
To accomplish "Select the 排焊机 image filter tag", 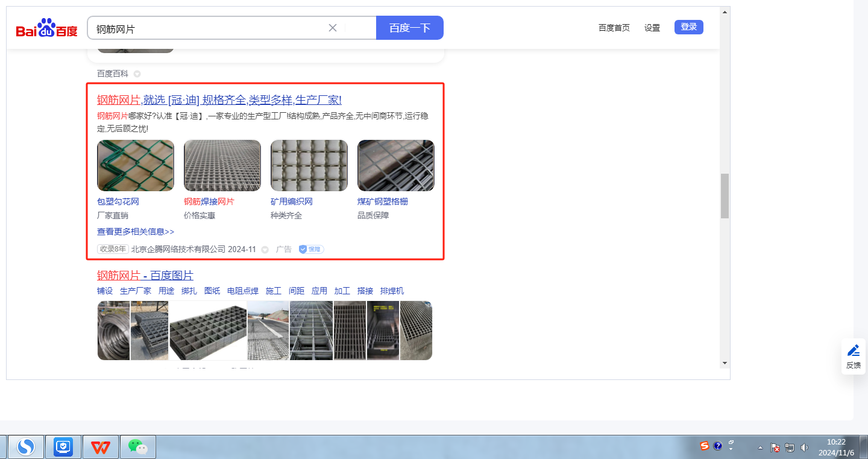I will 392,291.
